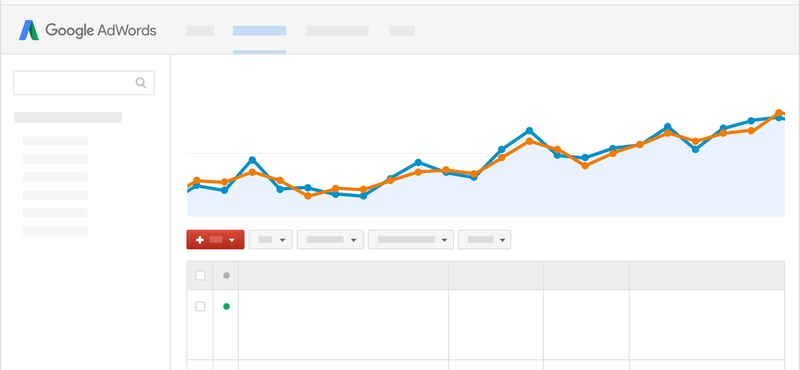
Task: Click the magnifier search icon
Action: [x=141, y=83]
